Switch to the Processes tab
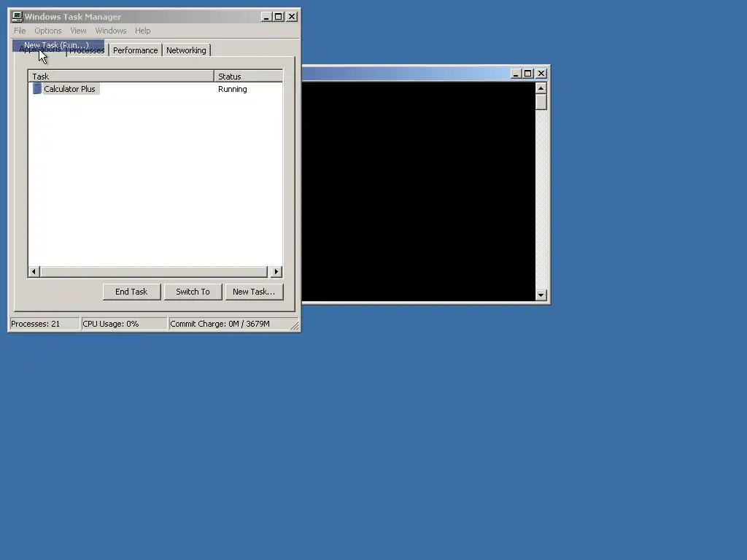 coord(88,51)
